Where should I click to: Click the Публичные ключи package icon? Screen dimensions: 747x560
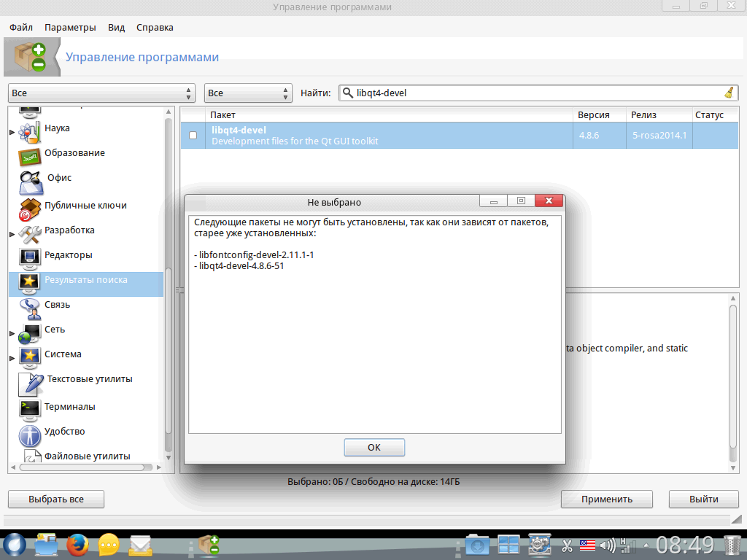point(29,210)
